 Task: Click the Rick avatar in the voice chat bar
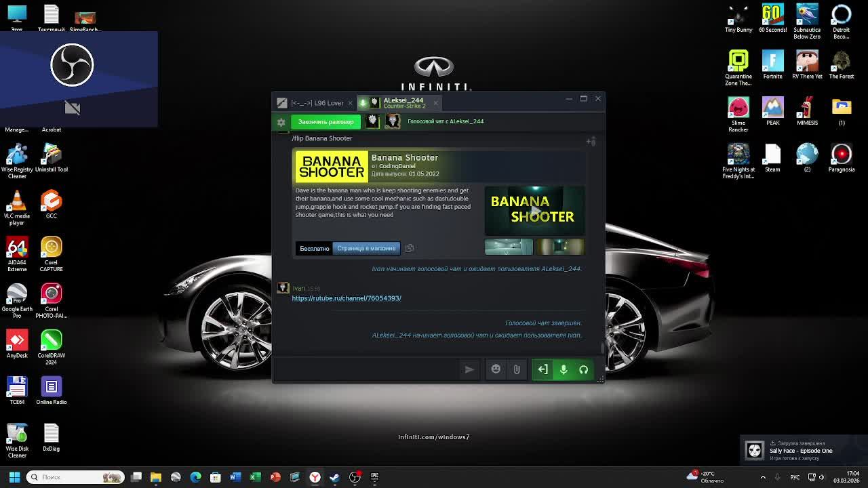[372, 121]
